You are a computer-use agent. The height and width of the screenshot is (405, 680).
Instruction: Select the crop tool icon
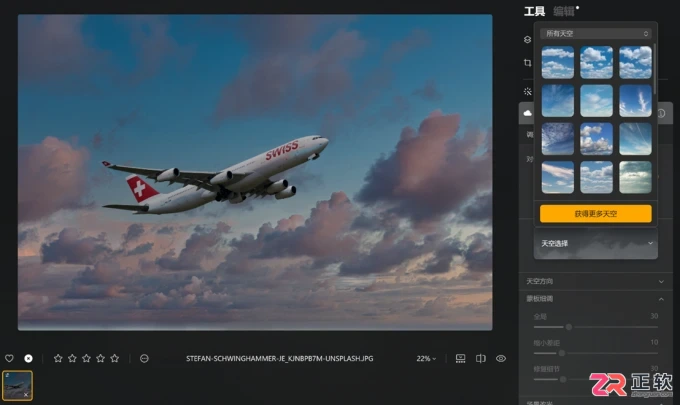point(527,63)
